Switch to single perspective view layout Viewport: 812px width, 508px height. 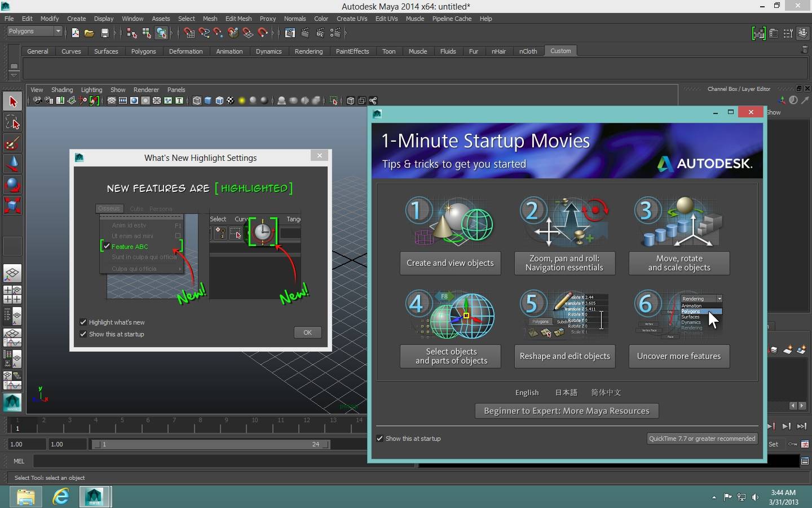click(12, 274)
